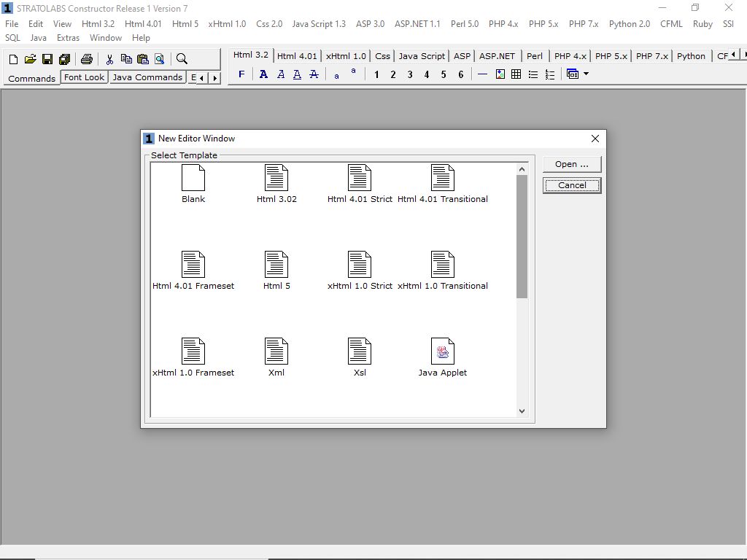Switch to the PHP 7.x toolbar tab
This screenshot has width=747, height=560.
click(651, 56)
